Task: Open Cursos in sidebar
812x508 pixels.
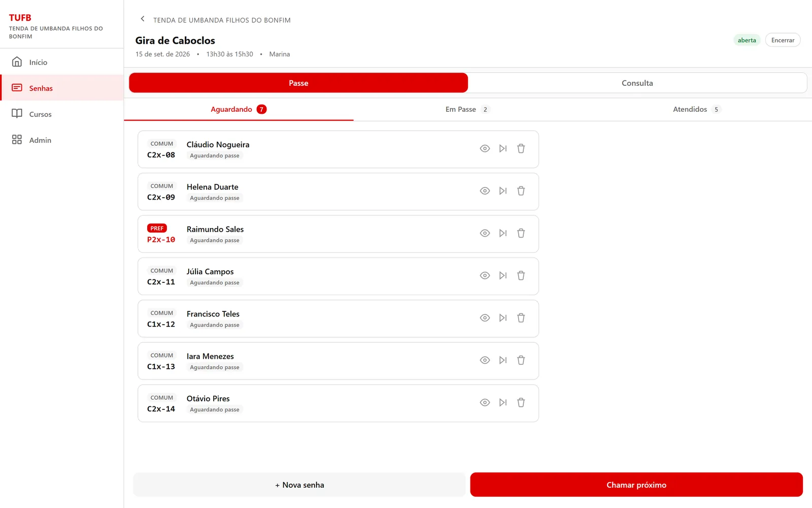Action: [62, 114]
